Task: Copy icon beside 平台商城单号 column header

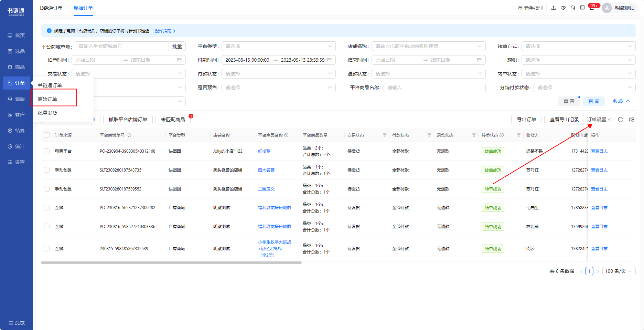Action: point(129,135)
